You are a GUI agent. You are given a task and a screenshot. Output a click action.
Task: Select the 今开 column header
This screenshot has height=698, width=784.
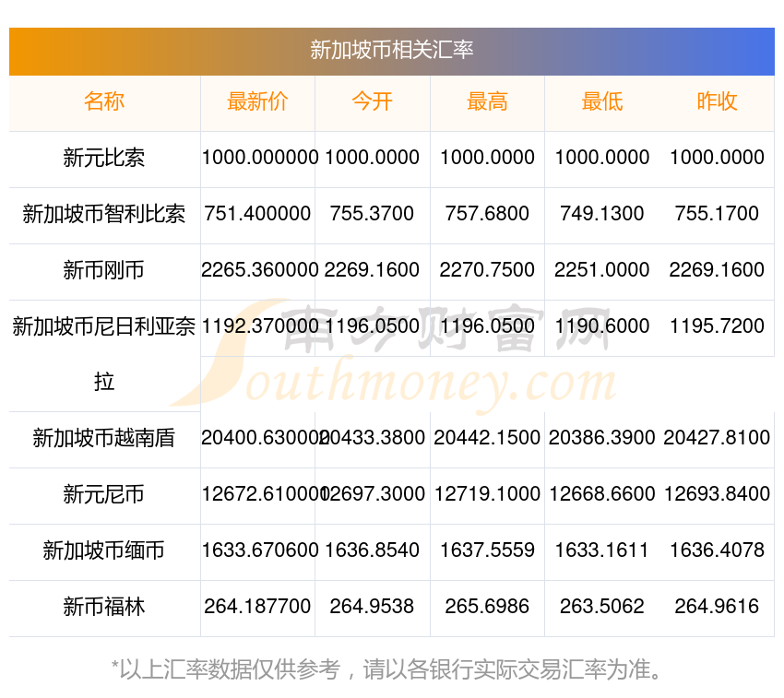pyautogui.click(x=372, y=101)
